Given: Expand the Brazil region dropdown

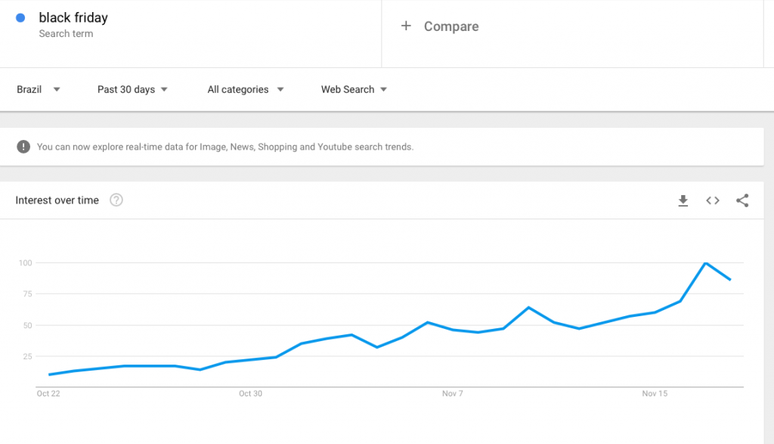Looking at the screenshot, I should pos(39,90).
